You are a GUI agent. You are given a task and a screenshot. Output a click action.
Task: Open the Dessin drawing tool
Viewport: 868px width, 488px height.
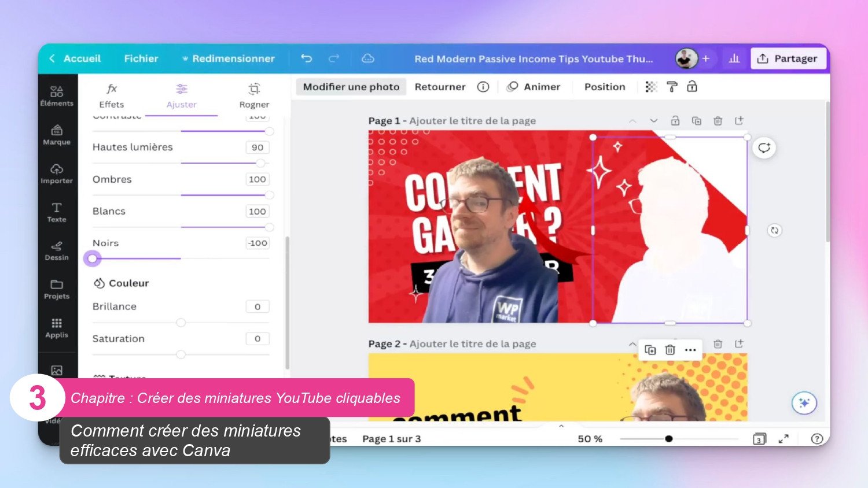point(57,250)
